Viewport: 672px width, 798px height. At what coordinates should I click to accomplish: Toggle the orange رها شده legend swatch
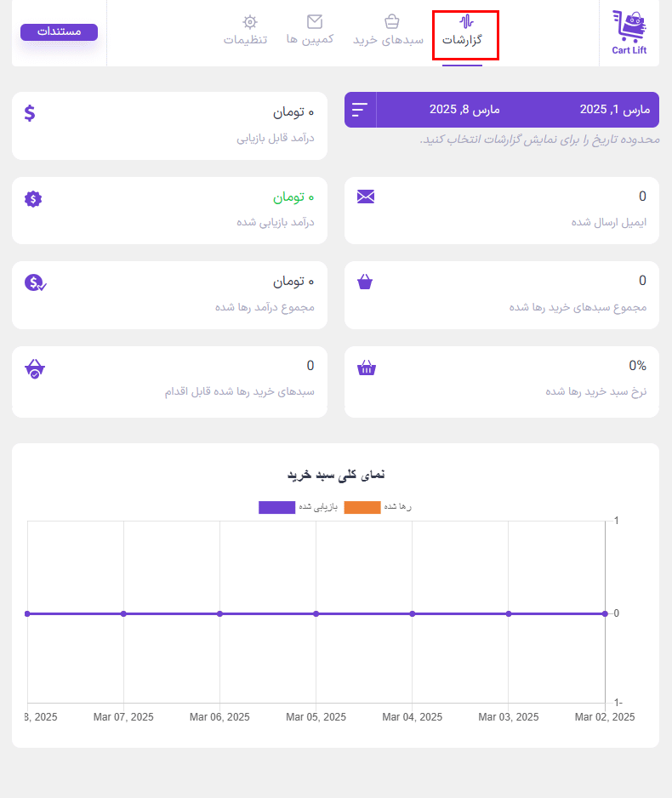362,507
